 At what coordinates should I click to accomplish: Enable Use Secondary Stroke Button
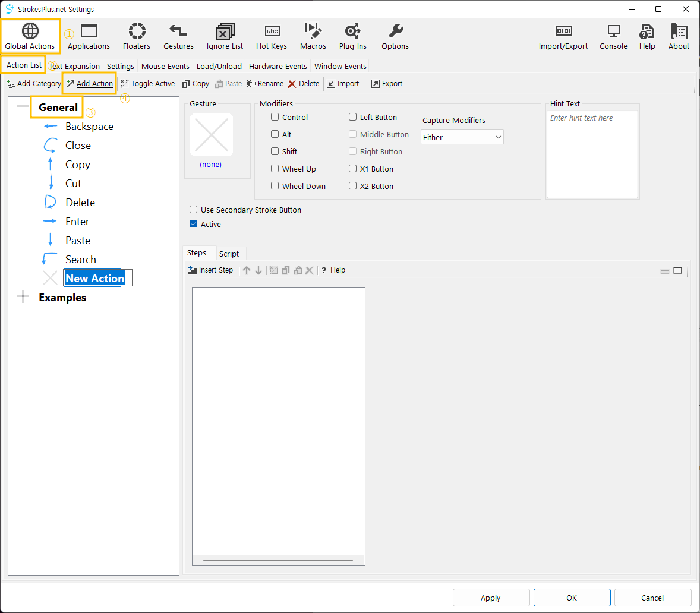[193, 210]
